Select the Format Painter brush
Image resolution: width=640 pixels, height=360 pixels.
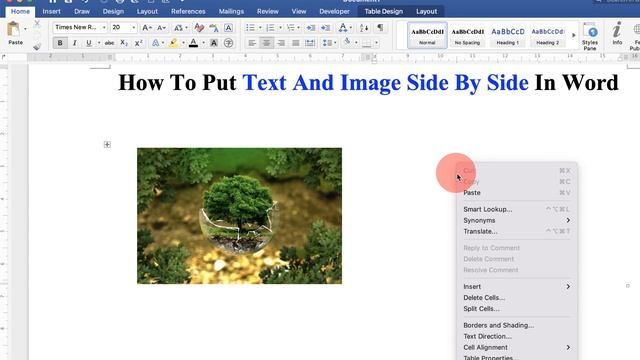point(37,47)
